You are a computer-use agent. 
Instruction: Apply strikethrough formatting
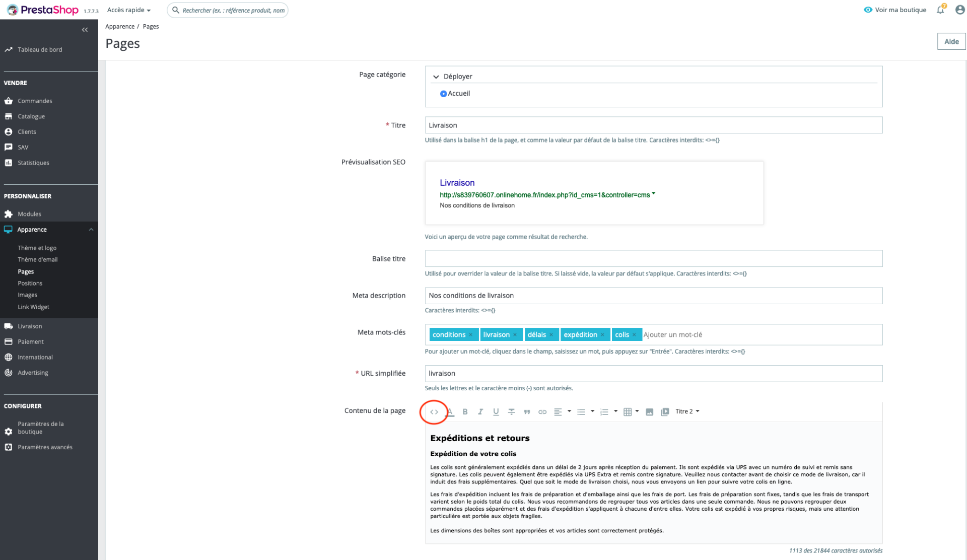511,412
